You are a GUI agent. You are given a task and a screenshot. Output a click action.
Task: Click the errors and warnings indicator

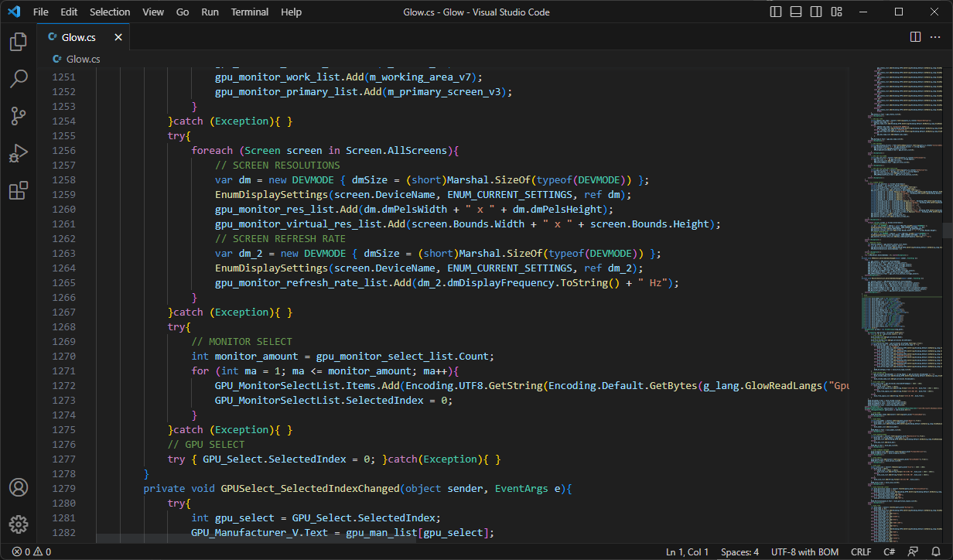pyautogui.click(x=32, y=552)
